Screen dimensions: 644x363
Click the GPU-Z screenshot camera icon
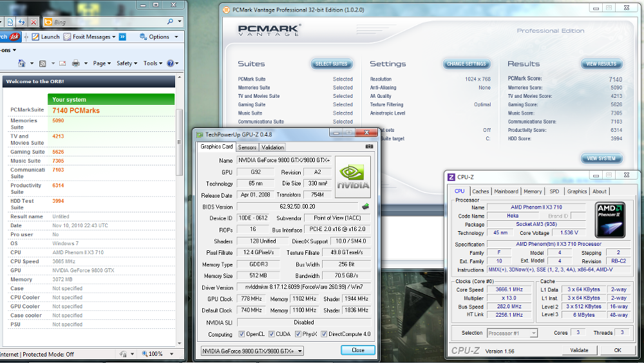tap(369, 147)
